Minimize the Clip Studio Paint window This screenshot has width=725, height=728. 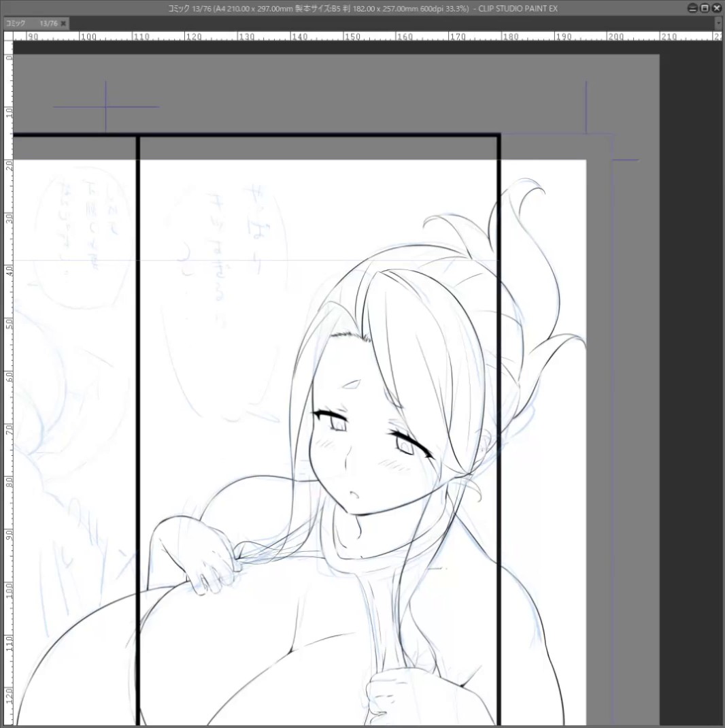[x=692, y=8]
